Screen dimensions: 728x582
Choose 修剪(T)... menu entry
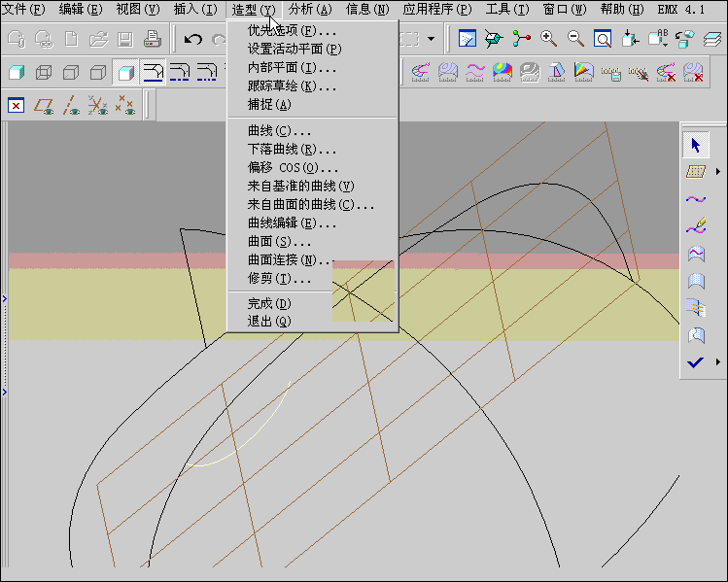[312, 279]
